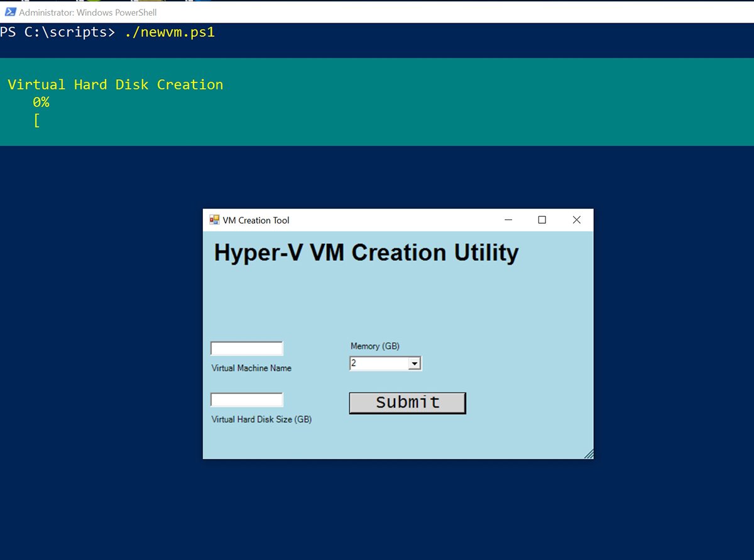Screen dimensions: 754x560
Task: Click the Virtual Hard Disk Size (GB) label
Action: [x=261, y=419]
